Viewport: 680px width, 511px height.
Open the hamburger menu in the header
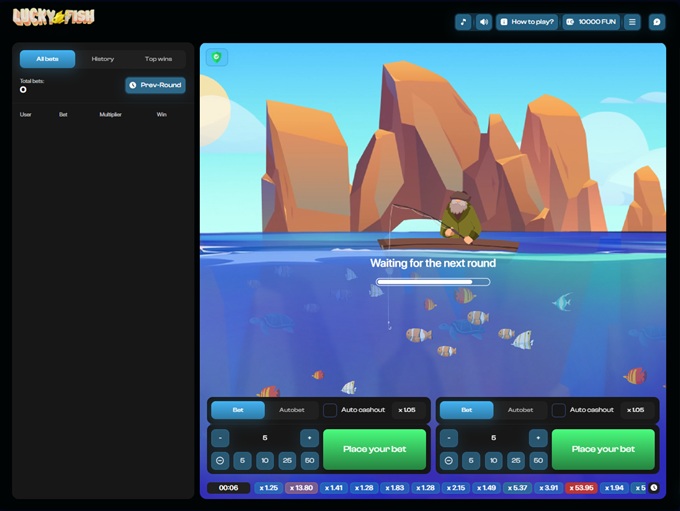coord(632,22)
